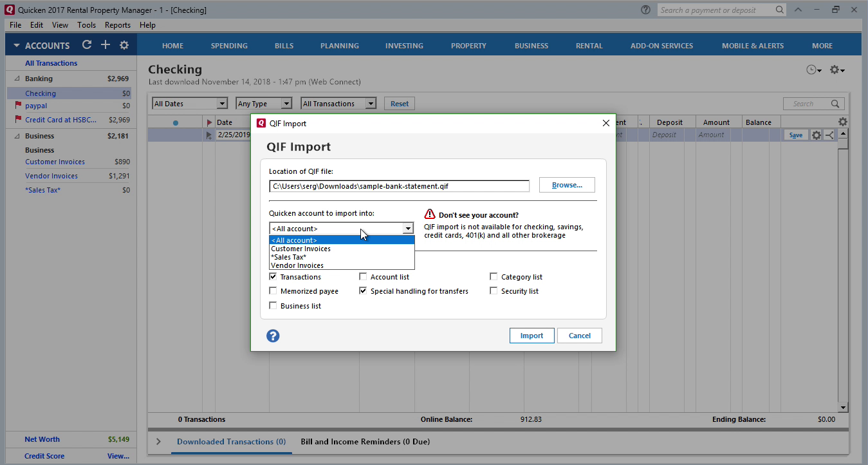Click the register scrollbar down arrow
This screenshot has width=868, height=465.
coord(844,408)
